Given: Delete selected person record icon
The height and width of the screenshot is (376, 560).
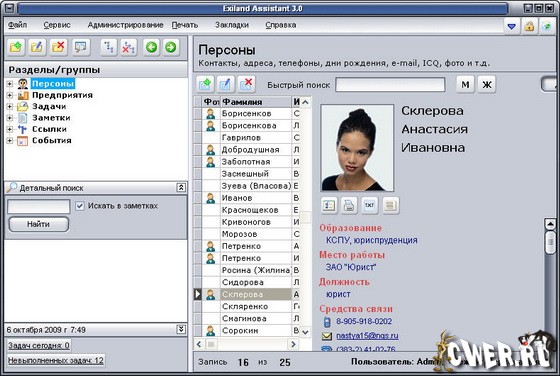Looking at the screenshot, I should tap(246, 84).
